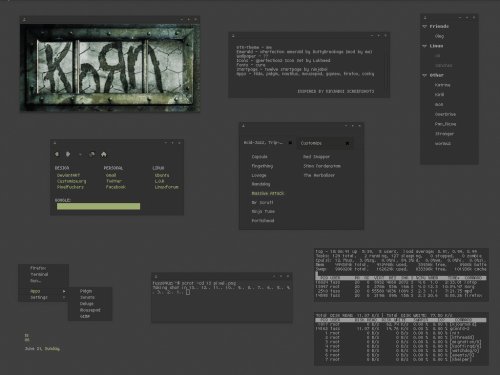Click the dimmed stop icon in the browser toolbar
This screenshot has width=500, height=375.
point(80,154)
